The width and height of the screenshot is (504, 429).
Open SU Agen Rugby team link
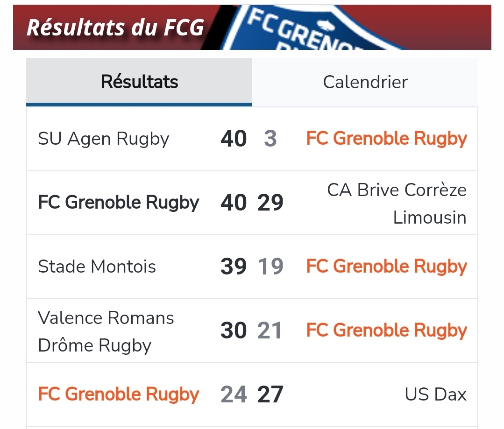pos(104,139)
